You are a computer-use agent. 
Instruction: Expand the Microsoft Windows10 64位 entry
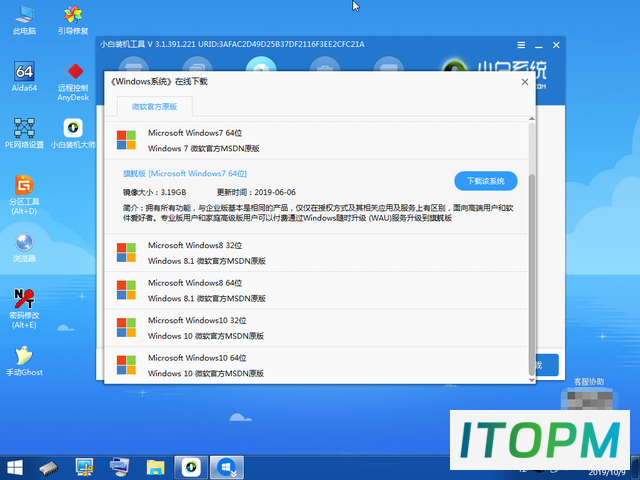tap(316, 366)
